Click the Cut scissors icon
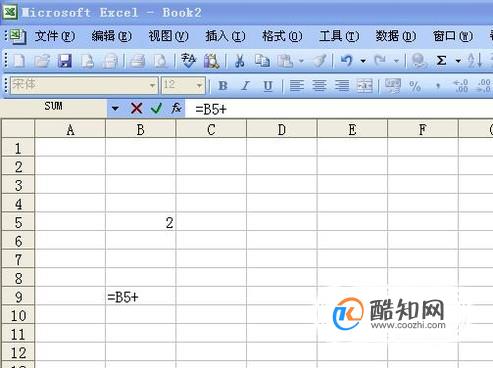 [x=239, y=61]
